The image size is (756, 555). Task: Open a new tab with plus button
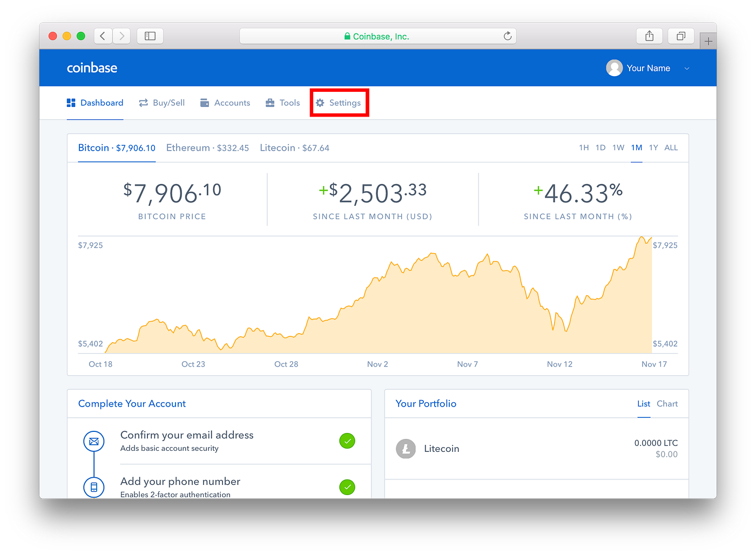click(x=708, y=41)
